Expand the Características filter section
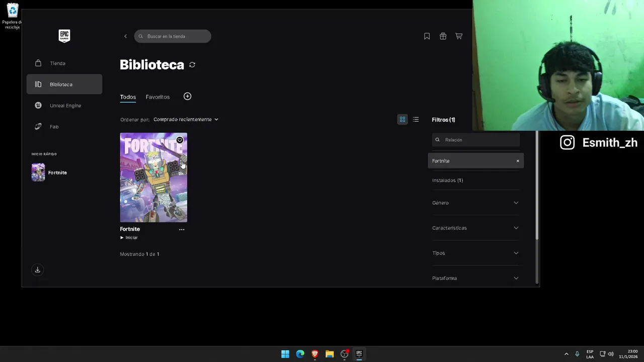This screenshot has width=644, height=362. pyautogui.click(x=475, y=228)
